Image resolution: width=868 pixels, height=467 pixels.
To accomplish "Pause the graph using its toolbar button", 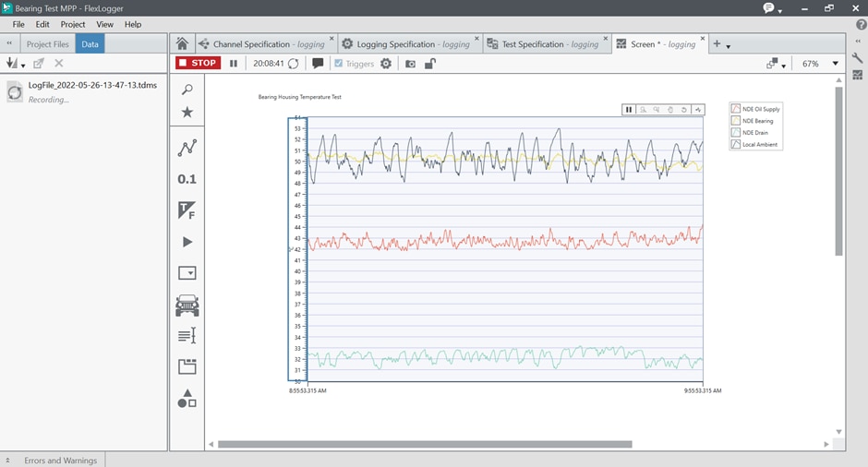I will (x=629, y=110).
